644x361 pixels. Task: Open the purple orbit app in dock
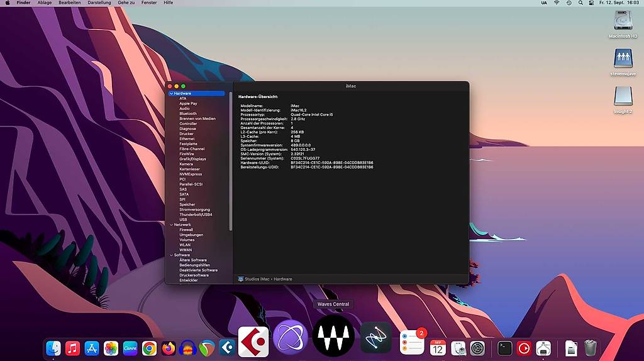(x=291, y=338)
